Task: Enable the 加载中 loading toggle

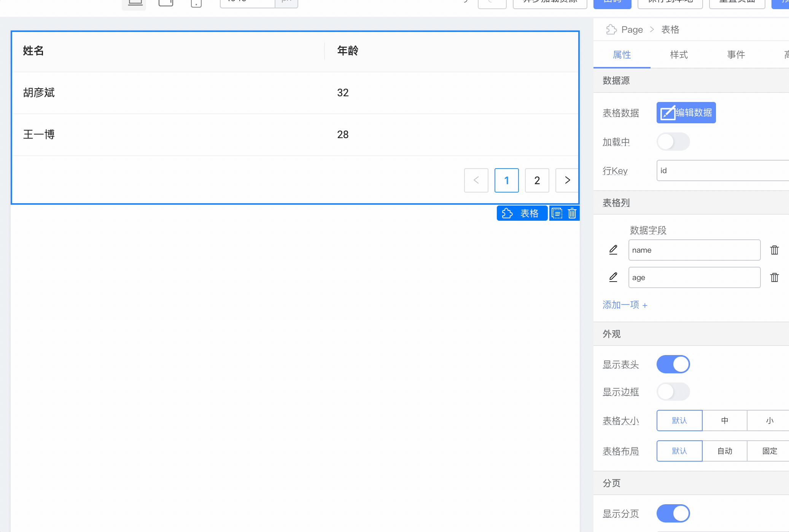Action: (x=673, y=142)
